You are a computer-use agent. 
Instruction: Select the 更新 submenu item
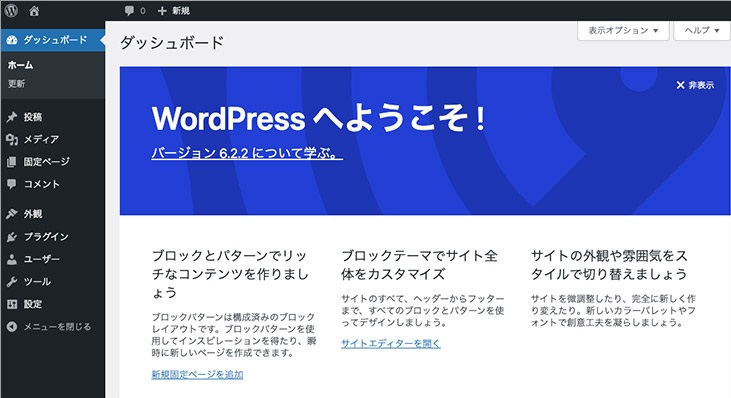coord(16,84)
